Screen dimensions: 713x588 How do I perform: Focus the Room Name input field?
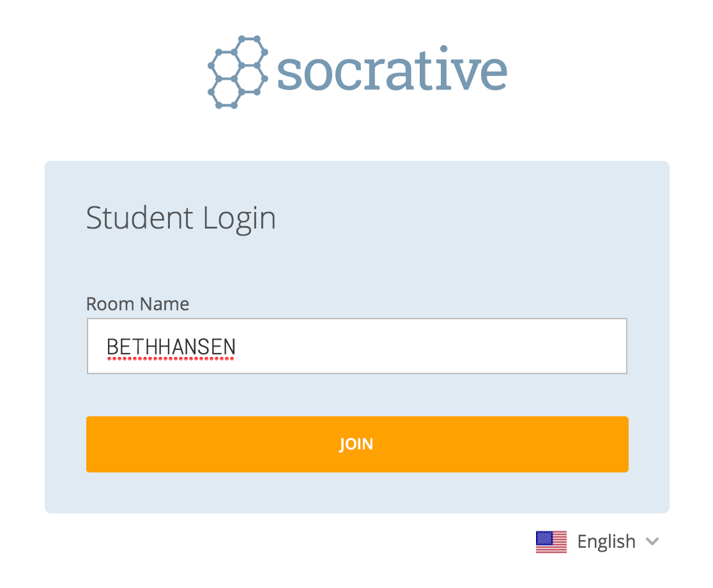click(x=356, y=346)
